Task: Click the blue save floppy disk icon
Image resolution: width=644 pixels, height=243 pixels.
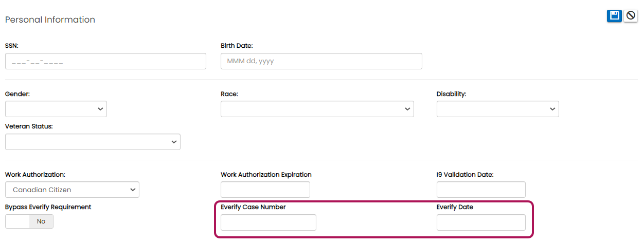Action: point(614,16)
